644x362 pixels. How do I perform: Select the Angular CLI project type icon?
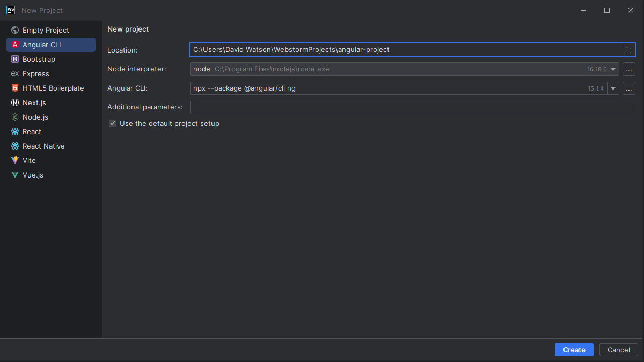[x=14, y=45]
